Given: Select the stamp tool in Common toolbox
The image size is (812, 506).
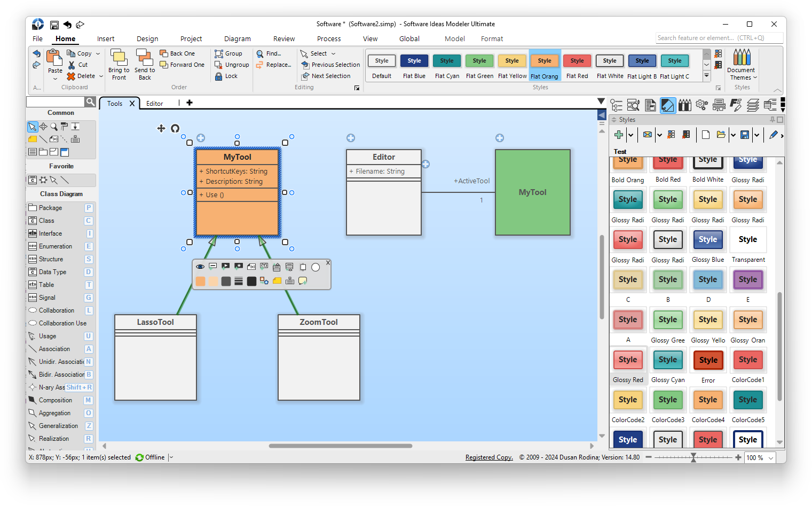Looking at the screenshot, I should [x=75, y=139].
